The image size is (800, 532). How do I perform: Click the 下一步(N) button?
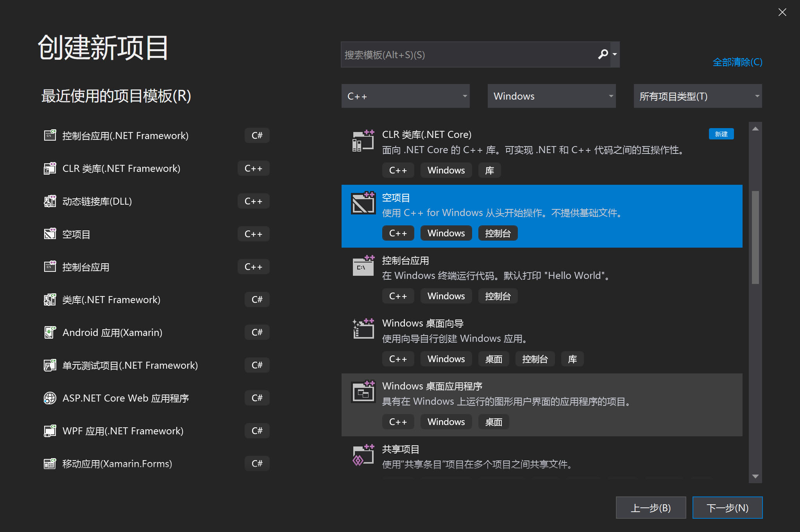coord(727,507)
